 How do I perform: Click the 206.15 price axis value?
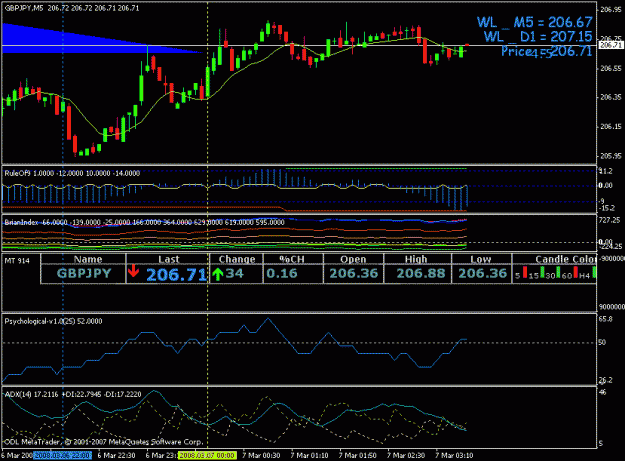[611, 127]
